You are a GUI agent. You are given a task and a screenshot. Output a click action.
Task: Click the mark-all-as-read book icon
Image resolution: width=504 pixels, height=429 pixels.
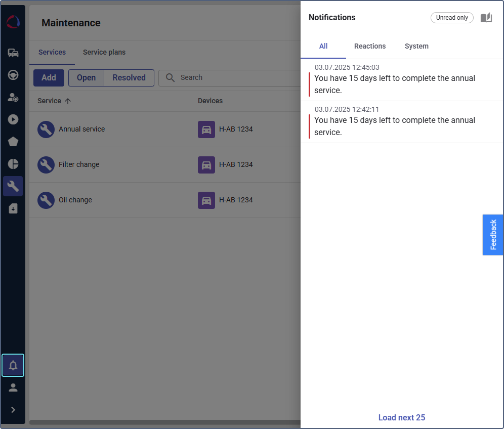(486, 18)
